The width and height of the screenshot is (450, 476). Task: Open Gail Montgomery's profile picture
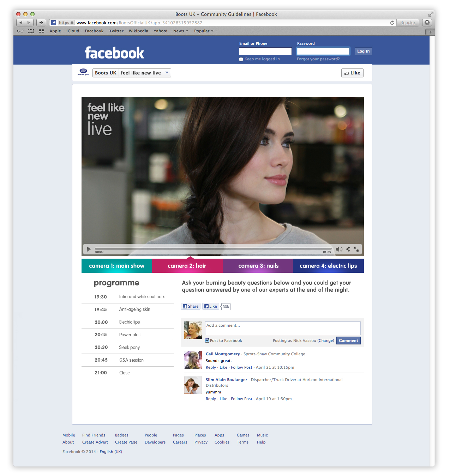[x=193, y=360]
